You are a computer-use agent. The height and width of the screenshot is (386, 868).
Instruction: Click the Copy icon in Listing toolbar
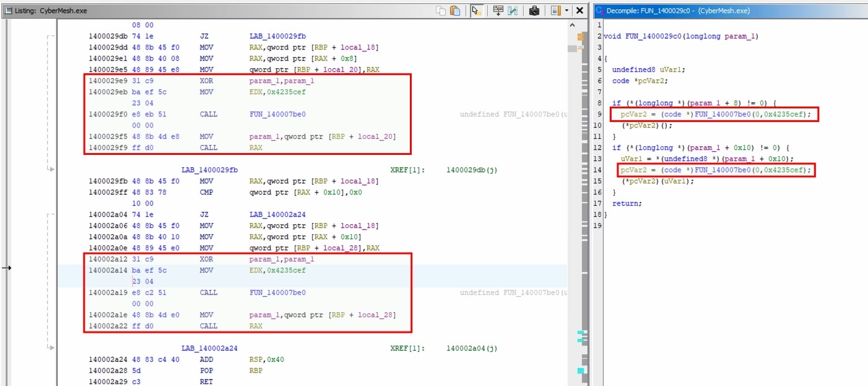441,11
